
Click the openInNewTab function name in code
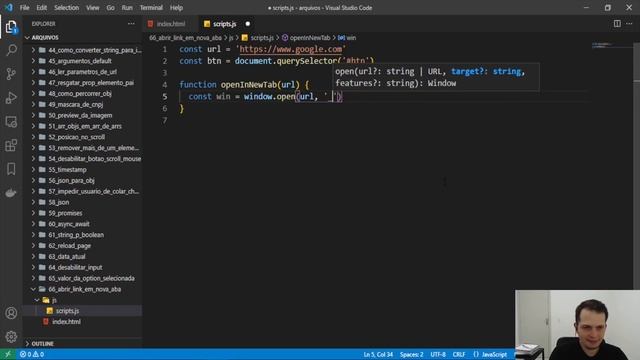point(249,85)
